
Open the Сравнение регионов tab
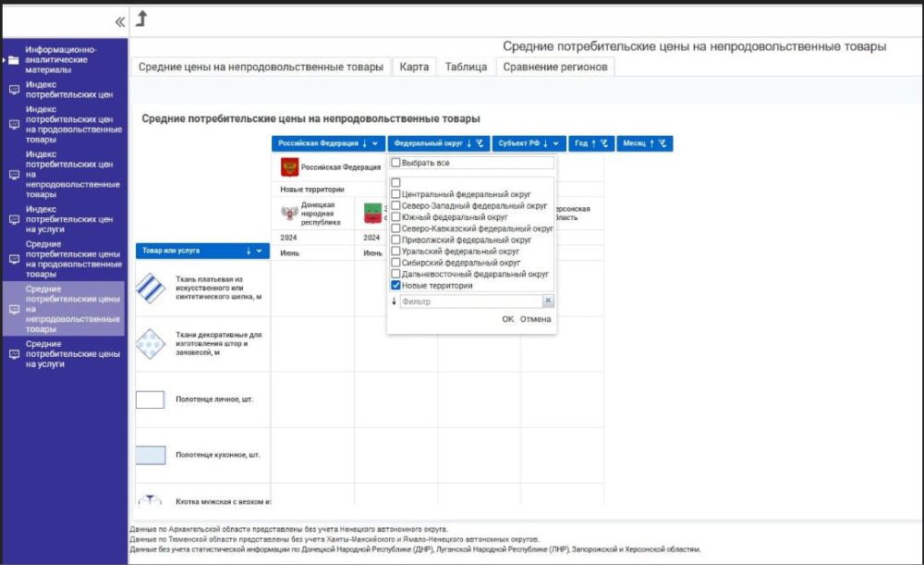[x=554, y=67]
